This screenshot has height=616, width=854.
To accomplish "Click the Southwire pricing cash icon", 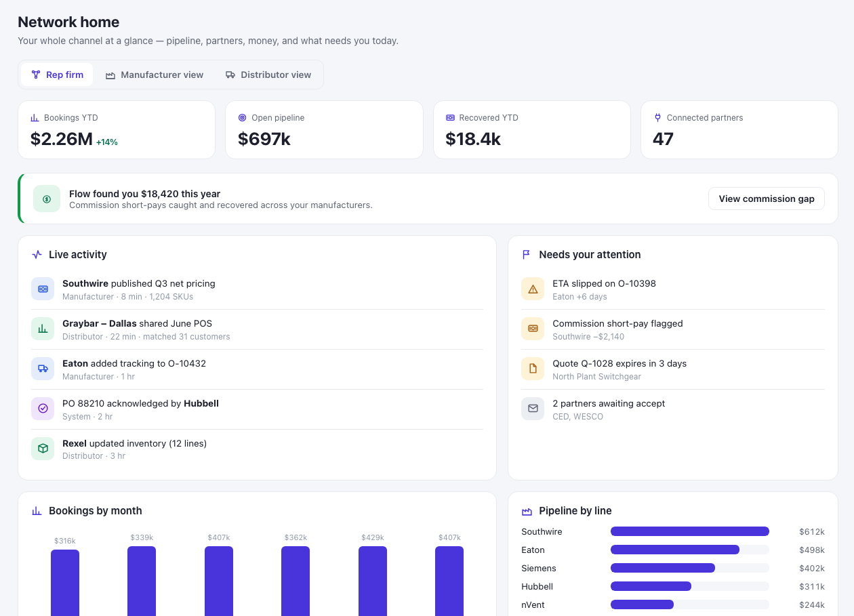I will point(43,289).
